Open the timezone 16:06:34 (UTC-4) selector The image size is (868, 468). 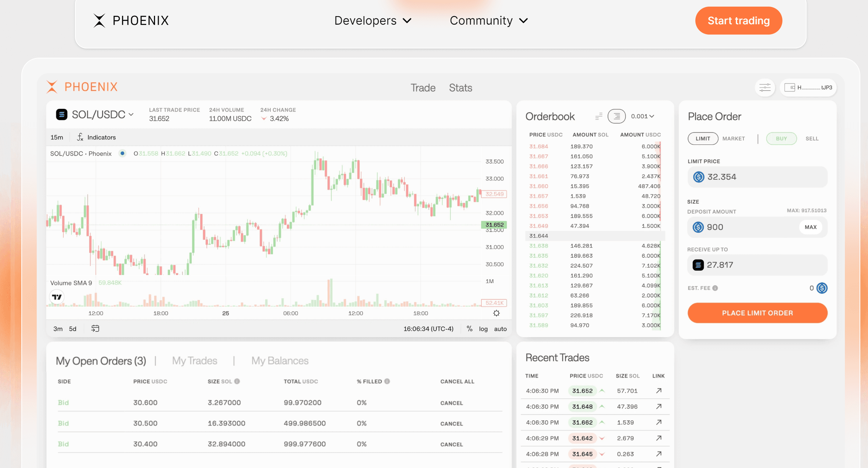pos(428,329)
